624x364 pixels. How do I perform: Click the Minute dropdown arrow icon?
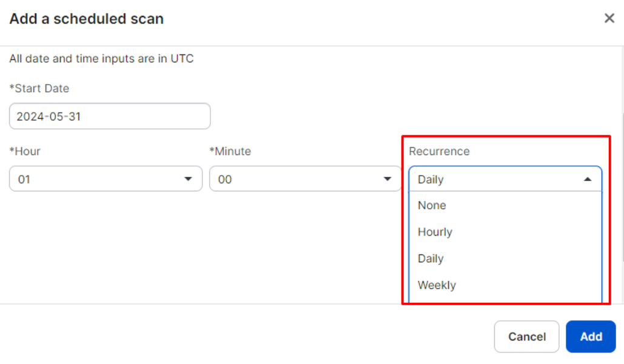point(387,179)
